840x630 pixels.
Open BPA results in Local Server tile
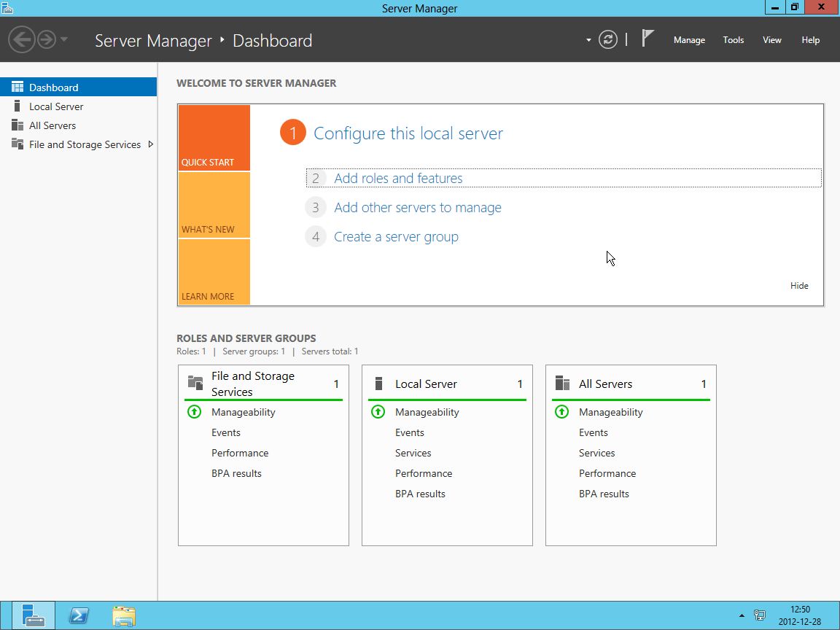420,494
